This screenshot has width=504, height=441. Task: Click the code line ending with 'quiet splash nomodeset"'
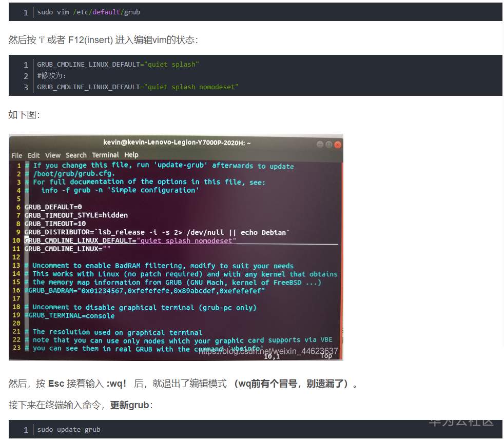pos(138,87)
